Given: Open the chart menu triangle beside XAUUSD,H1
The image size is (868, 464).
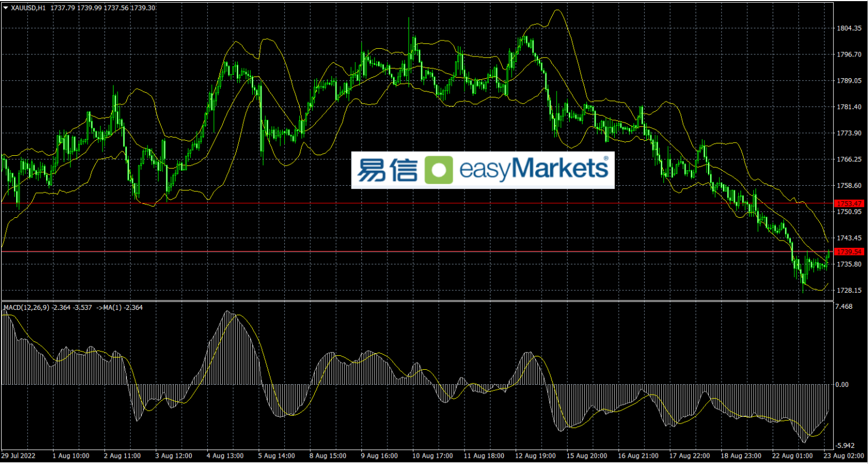Looking at the screenshot, I should click(x=6, y=7).
